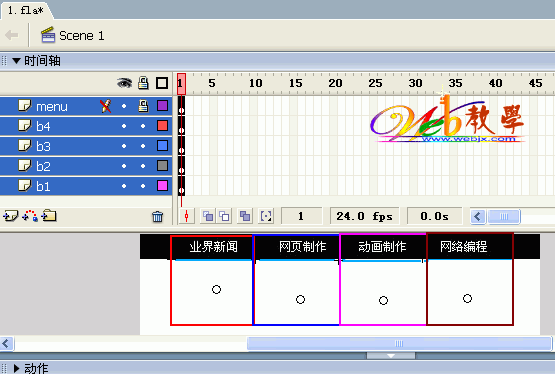
Task: Click the b3 layer blue outline swatch
Action: pos(162,146)
